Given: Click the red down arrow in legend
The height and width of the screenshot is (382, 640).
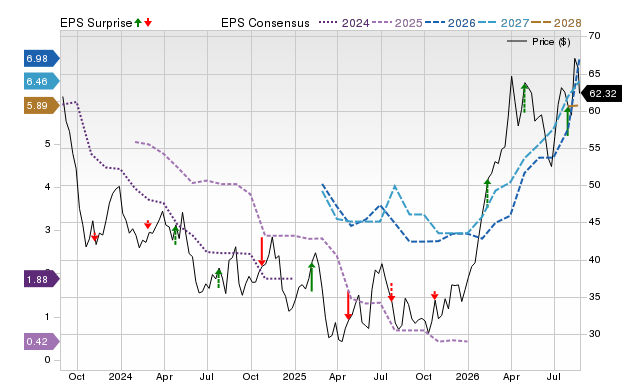Looking at the screenshot, I should pos(148,22).
